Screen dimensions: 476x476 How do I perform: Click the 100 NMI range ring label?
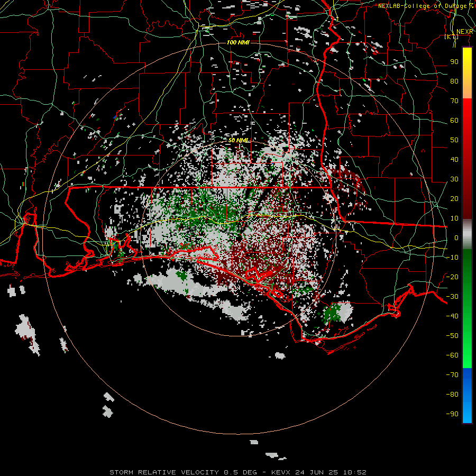pos(238,42)
